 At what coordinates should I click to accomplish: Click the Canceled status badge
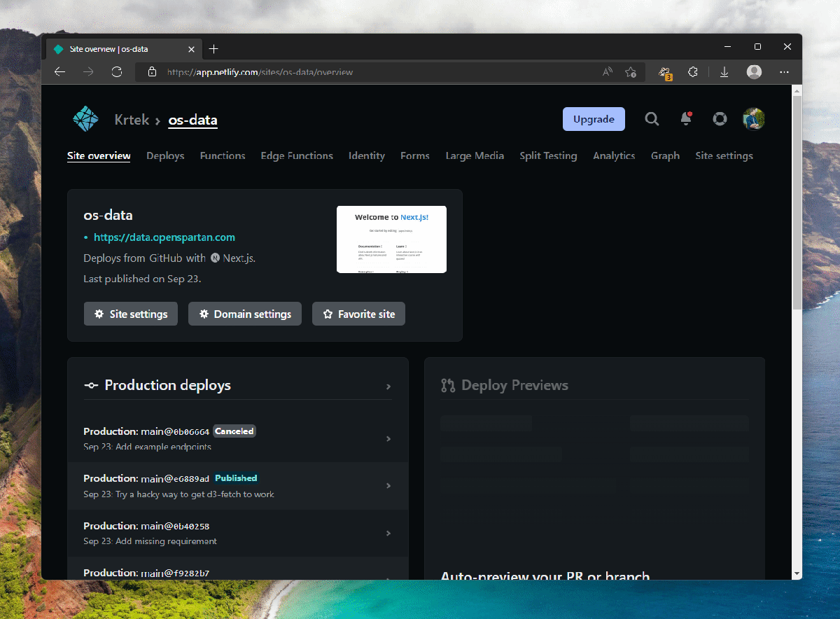(234, 431)
